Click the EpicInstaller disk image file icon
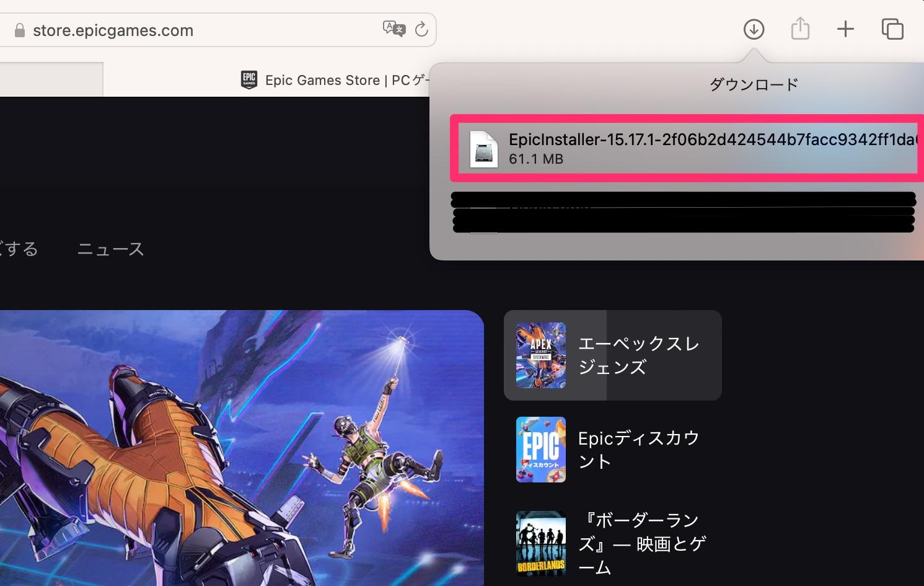This screenshot has width=924, height=586. coord(483,149)
